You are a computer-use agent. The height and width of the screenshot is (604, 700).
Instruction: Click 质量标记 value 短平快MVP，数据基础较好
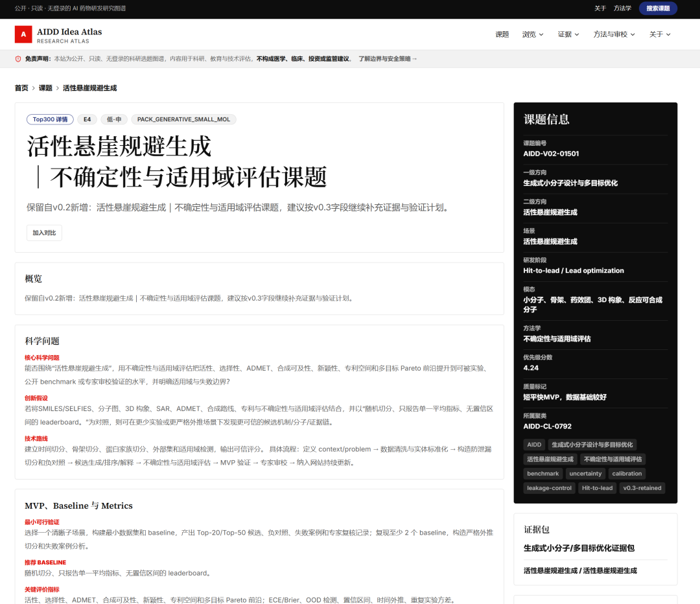565,397
